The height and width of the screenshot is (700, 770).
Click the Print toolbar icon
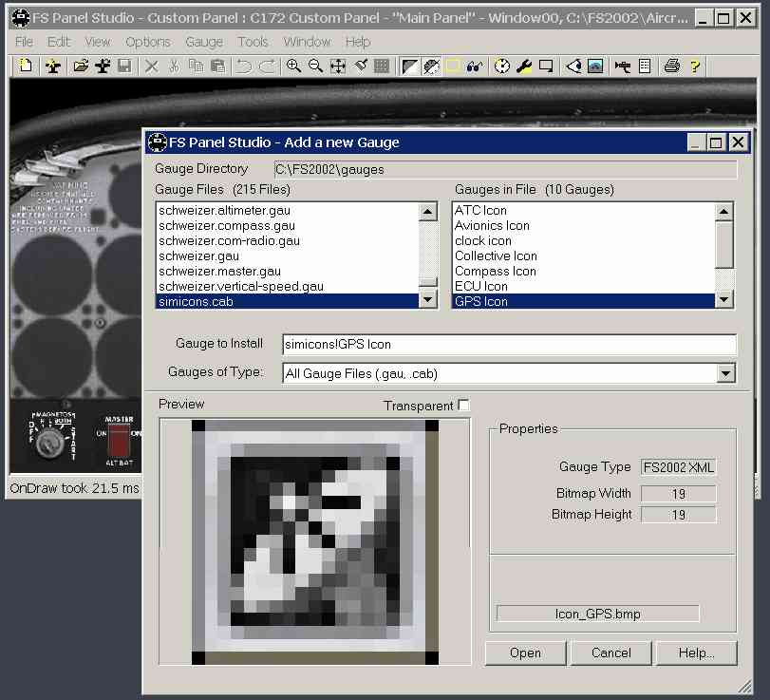point(672,66)
